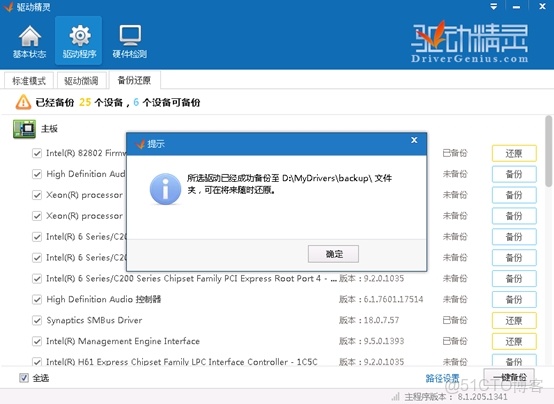Toggle PCI Express Root Port 4 checkbox
Screen dimensions: 554x404
tap(37, 279)
